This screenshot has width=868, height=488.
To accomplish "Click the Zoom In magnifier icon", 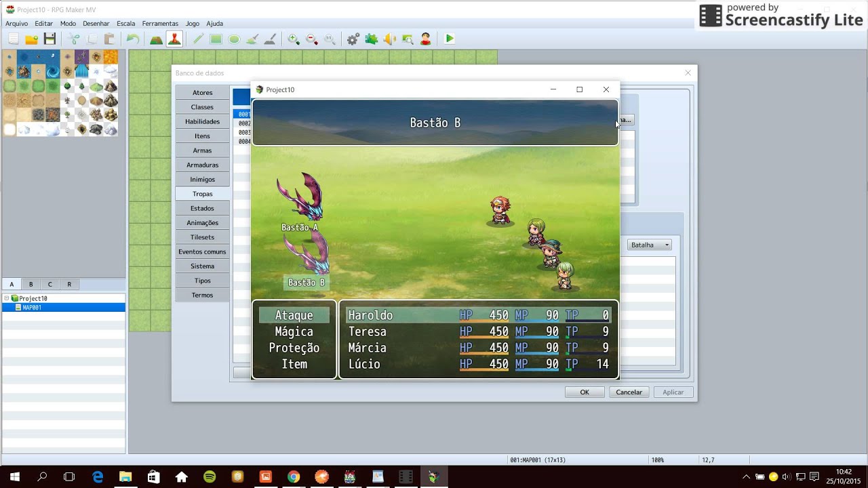I will point(294,39).
